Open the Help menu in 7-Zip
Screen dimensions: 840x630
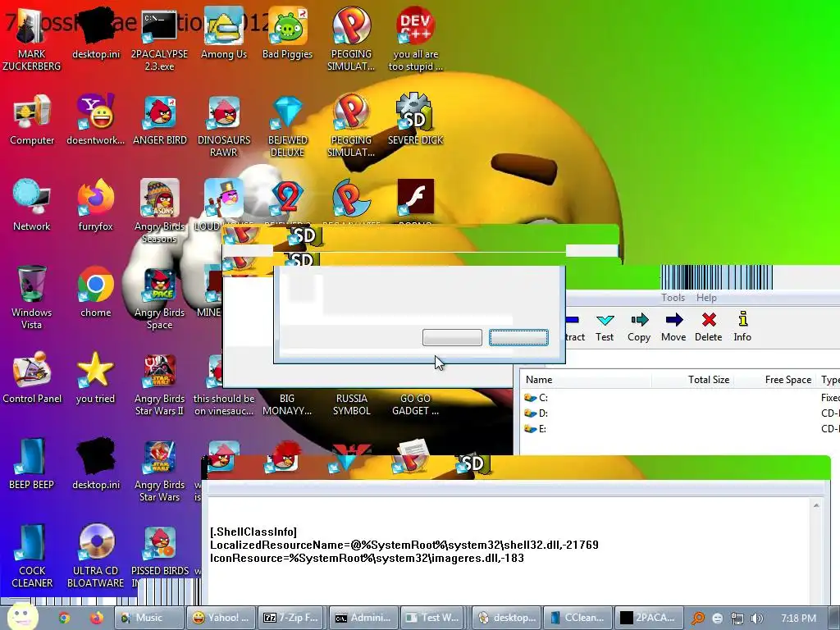pos(706,297)
